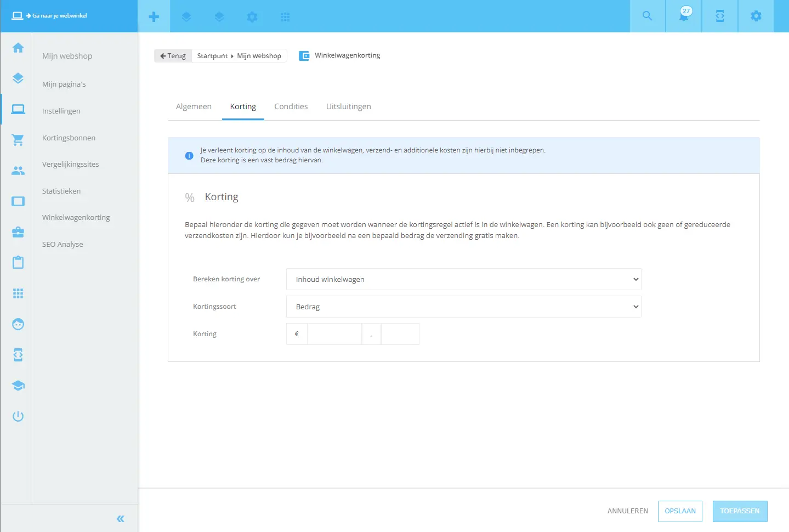This screenshot has width=789, height=532.
Task: Switch to the Uitsluitingen tab
Action: tap(349, 106)
